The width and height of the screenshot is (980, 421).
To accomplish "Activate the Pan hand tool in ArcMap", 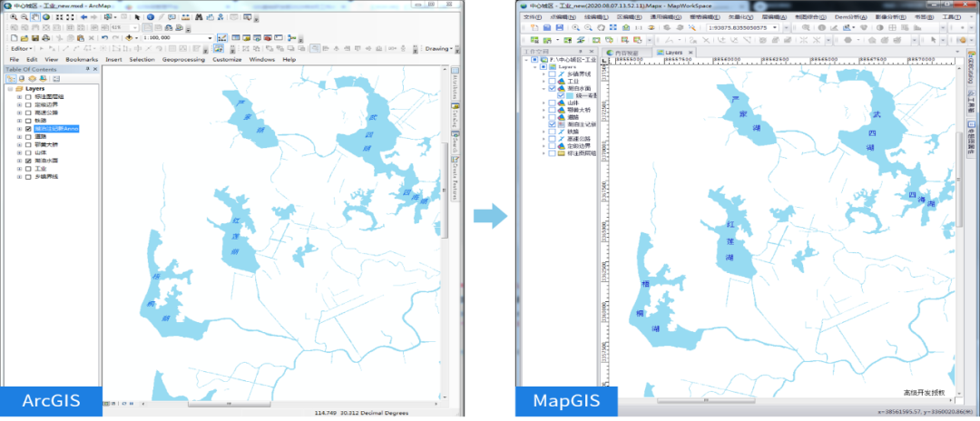I will [35, 17].
